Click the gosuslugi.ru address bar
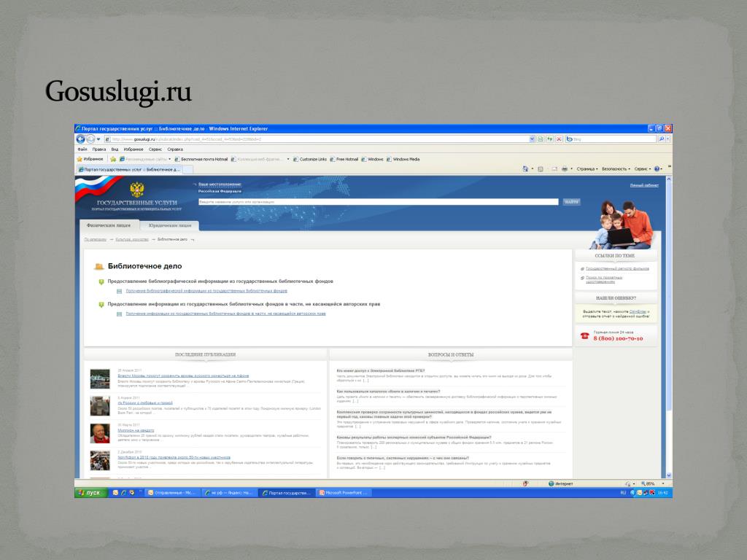Image resolution: width=747 pixels, height=560 pixels. click(317, 139)
